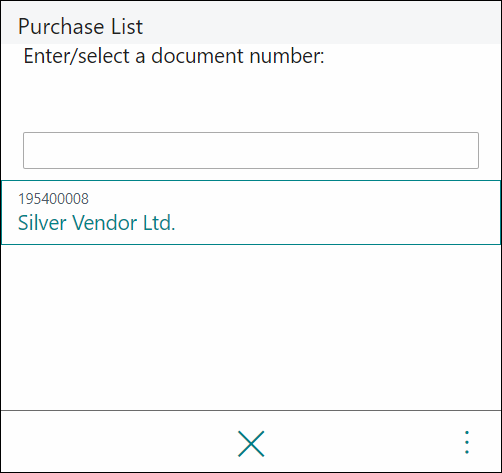Click the gray Purchase List title bar
Viewport: 502px width, 473px height.
[x=251, y=23]
